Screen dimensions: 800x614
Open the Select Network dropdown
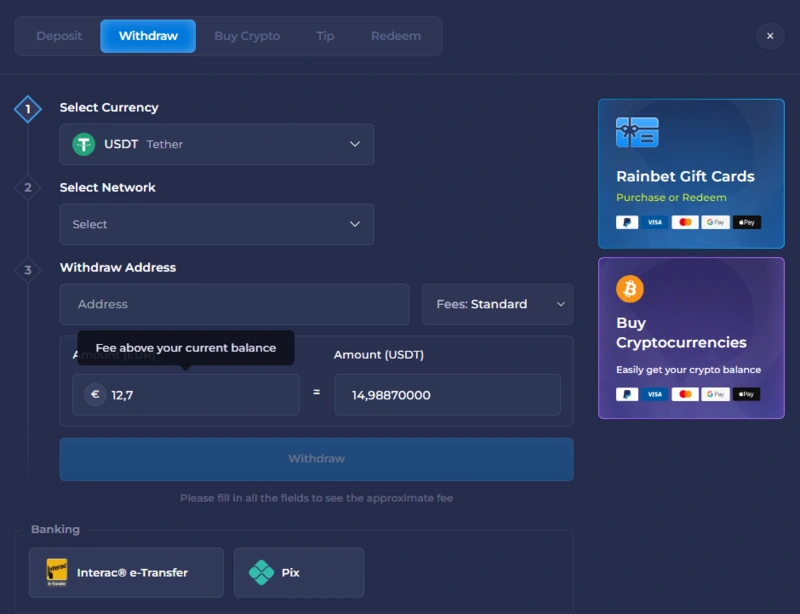click(217, 224)
